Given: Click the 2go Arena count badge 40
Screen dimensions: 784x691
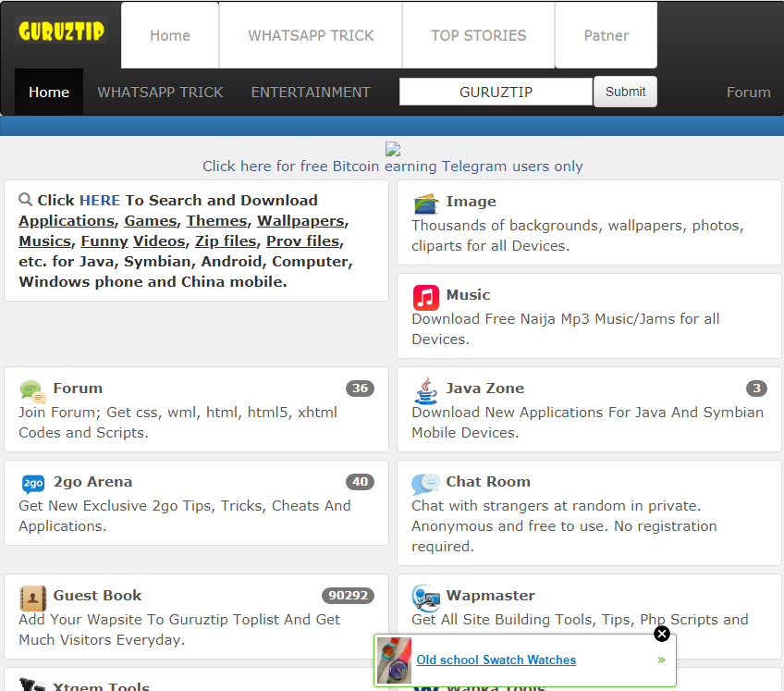Looking at the screenshot, I should [x=360, y=482].
